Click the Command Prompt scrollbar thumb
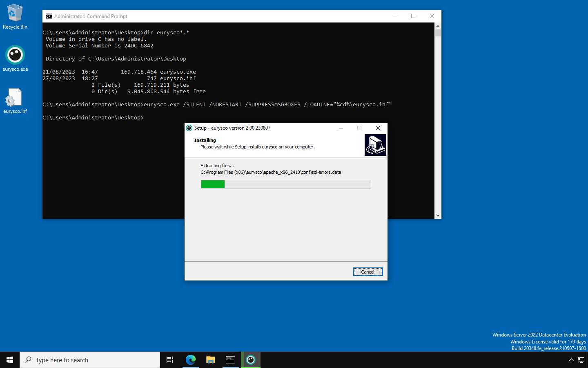This screenshot has height=368, width=588. (x=438, y=33)
